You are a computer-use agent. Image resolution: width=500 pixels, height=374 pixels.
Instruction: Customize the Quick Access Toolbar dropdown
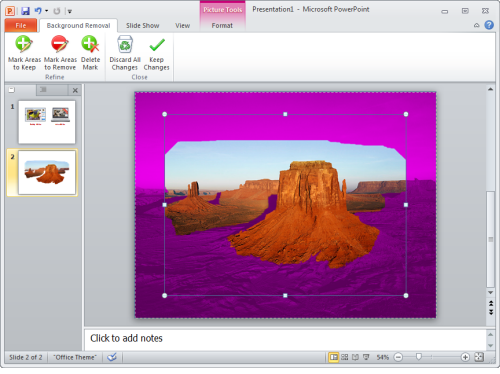tap(70, 11)
